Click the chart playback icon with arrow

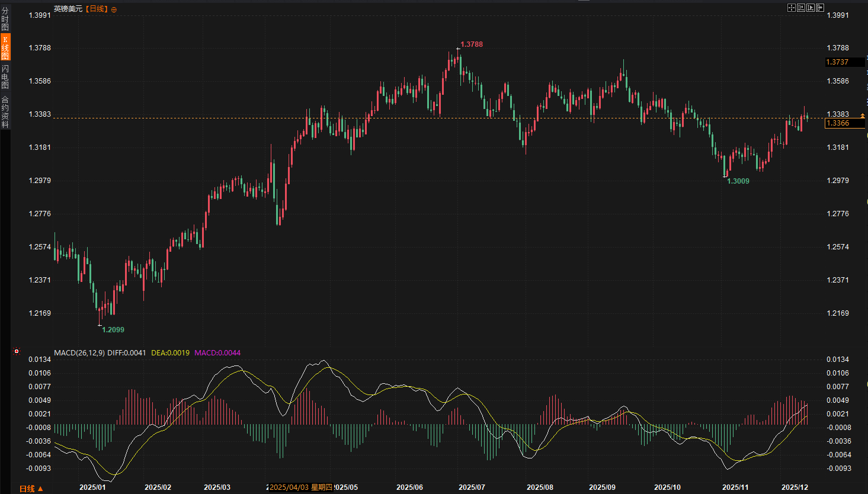pos(811,8)
